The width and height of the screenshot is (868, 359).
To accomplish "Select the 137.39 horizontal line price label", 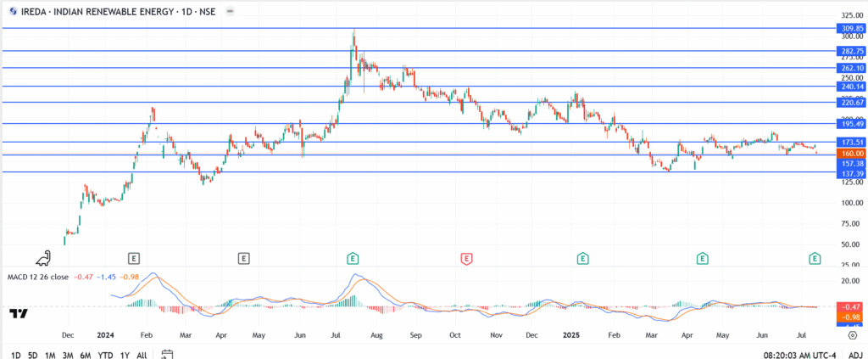I will [x=851, y=173].
